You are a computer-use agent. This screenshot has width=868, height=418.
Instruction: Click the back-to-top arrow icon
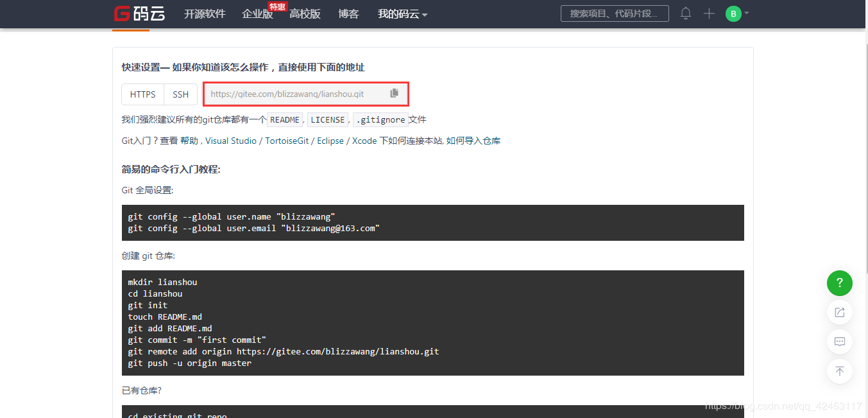840,370
